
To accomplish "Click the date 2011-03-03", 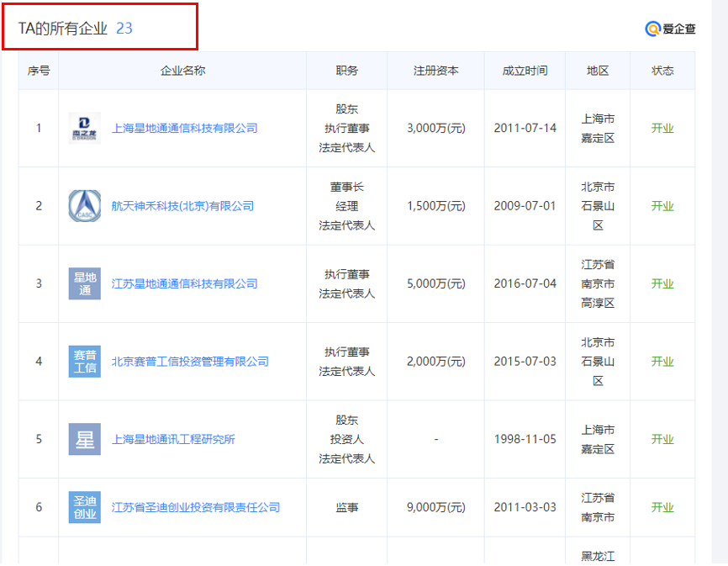I will click(525, 507).
